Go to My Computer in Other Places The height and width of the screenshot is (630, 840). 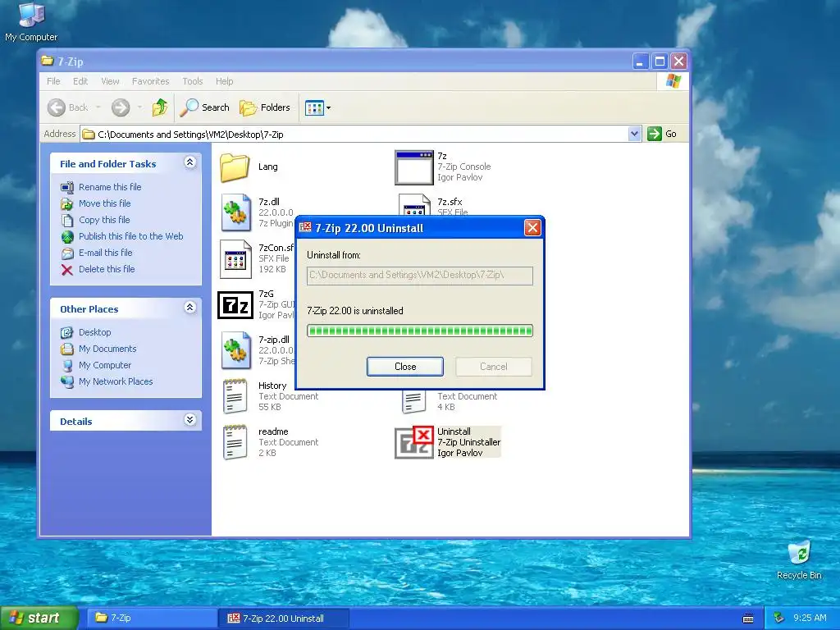coord(104,365)
